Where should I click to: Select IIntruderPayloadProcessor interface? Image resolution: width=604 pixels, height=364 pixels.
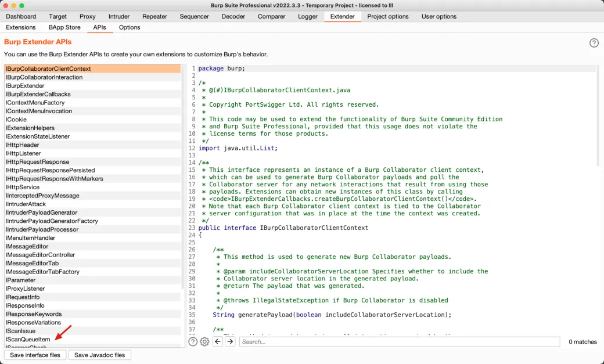pos(92,229)
